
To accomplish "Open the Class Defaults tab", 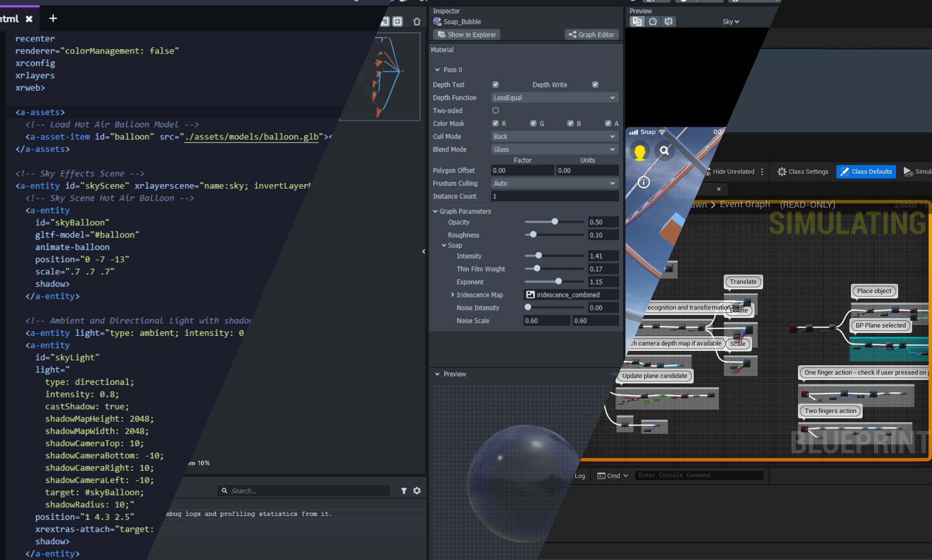I will click(x=866, y=171).
